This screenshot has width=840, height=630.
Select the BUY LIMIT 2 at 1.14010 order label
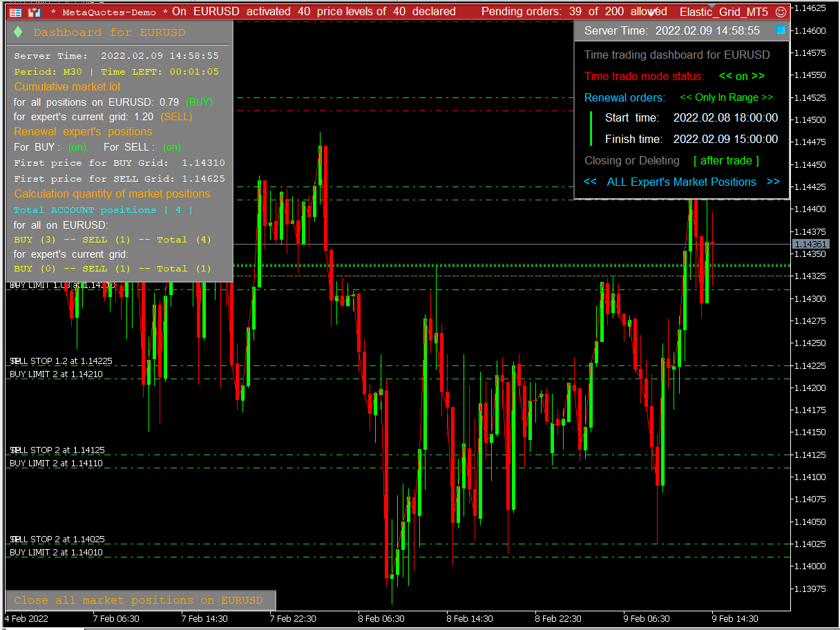click(56, 553)
